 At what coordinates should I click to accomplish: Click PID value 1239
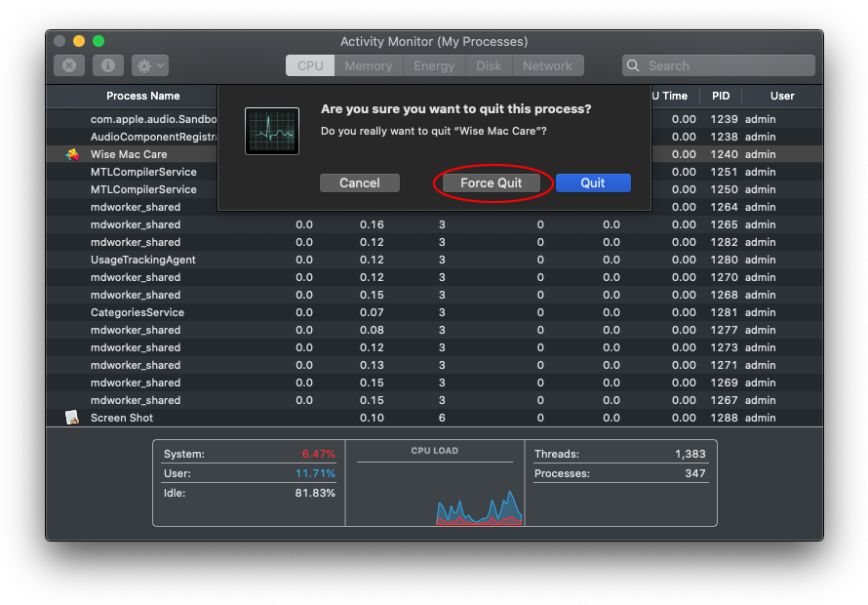724,119
